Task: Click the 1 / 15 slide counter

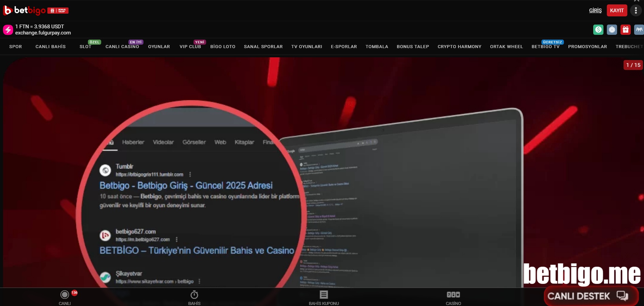Action: [x=633, y=65]
